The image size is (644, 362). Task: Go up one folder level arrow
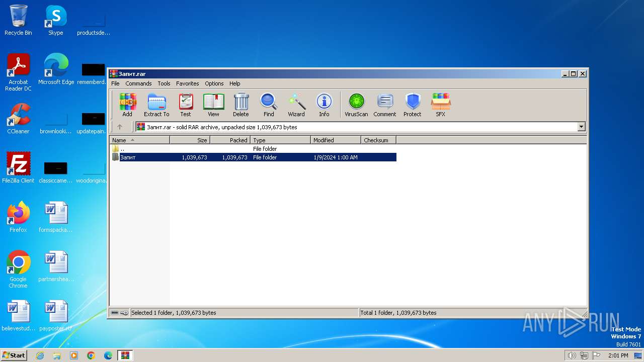120,127
